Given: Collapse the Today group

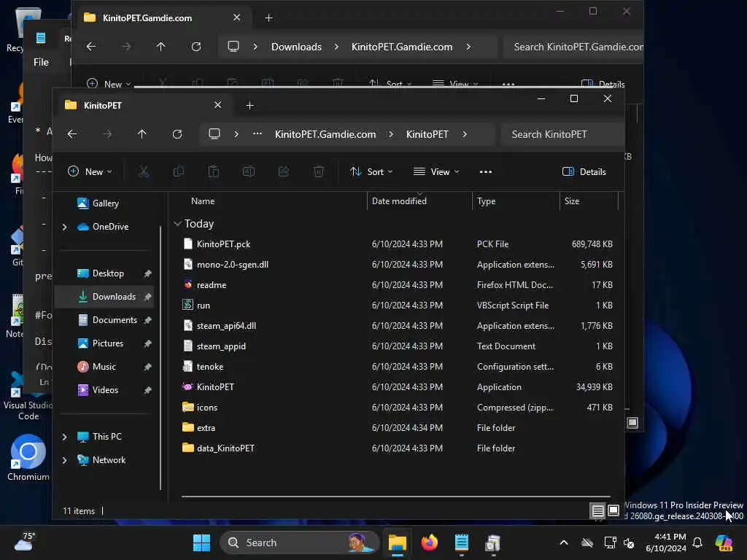Looking at the screenshot, I should [x=177, y=224].
